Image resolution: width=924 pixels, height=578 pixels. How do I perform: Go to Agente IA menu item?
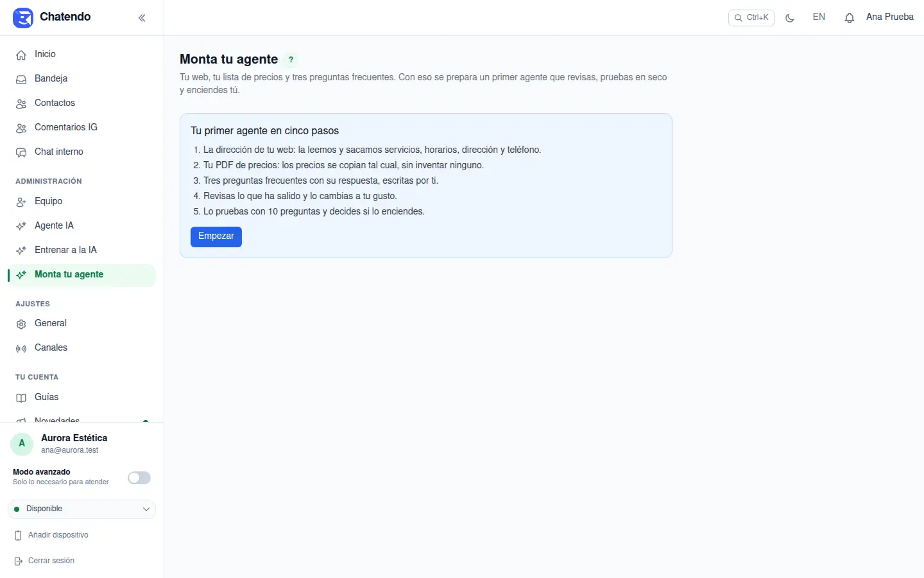82,225
